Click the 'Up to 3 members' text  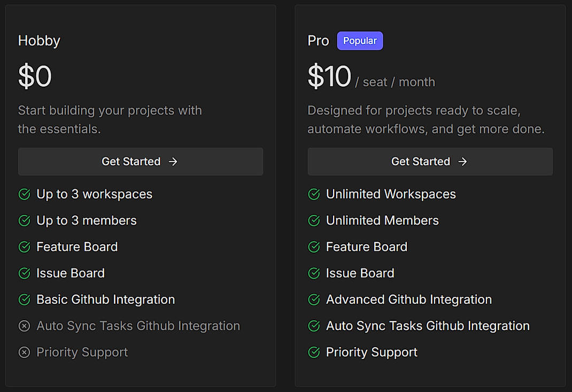pyautogui.click(x=87, y=221)
